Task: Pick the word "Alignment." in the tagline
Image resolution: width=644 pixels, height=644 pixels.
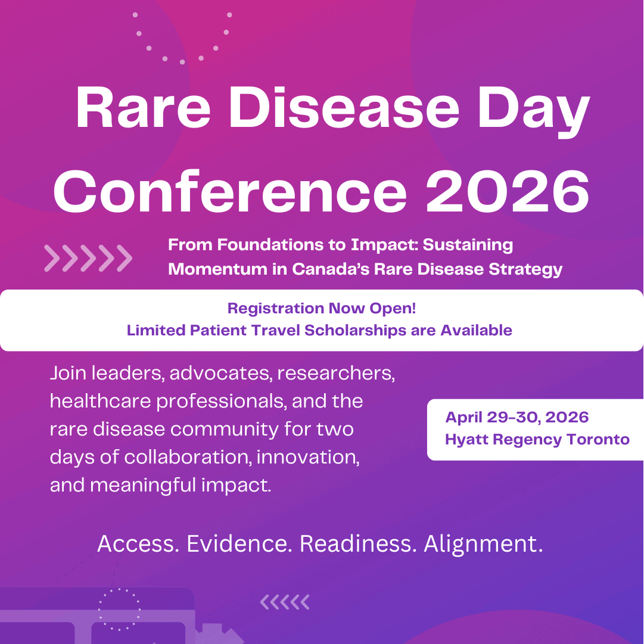Action: [x=483, y=544]
